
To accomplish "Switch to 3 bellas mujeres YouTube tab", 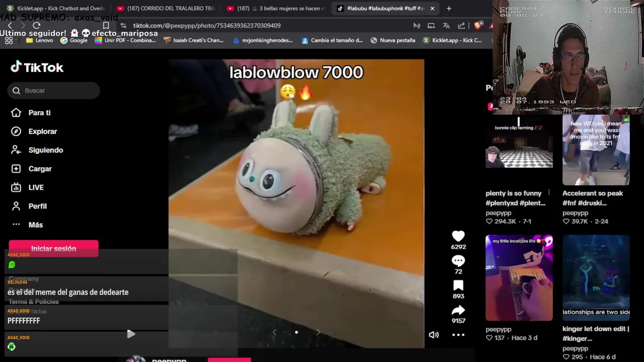I will pyautogui.click(x=276, y=9).
